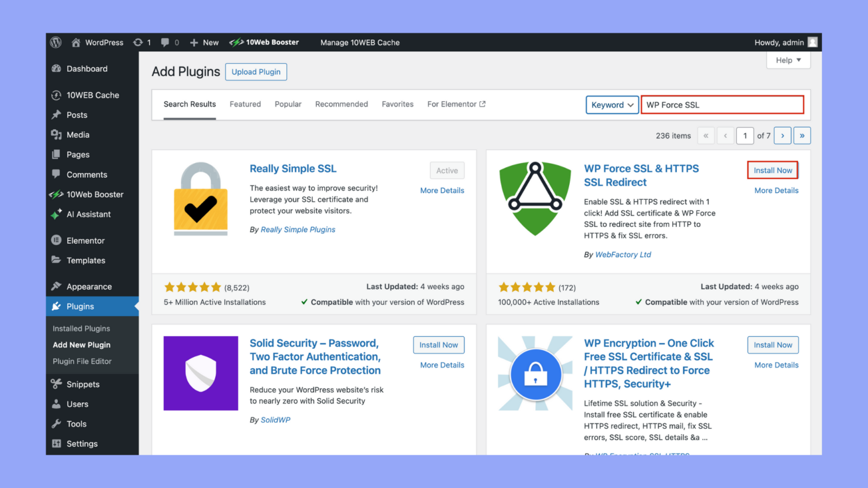Open the updates icon in admin bar
The image size is (868, 488).
(x=139, y=43)
